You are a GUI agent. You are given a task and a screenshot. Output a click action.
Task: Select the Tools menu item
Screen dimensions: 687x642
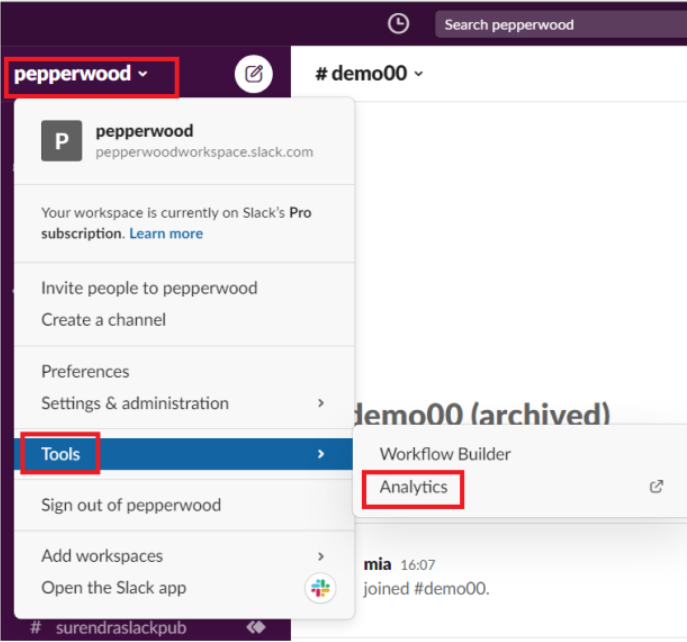(x=61, y=454)
